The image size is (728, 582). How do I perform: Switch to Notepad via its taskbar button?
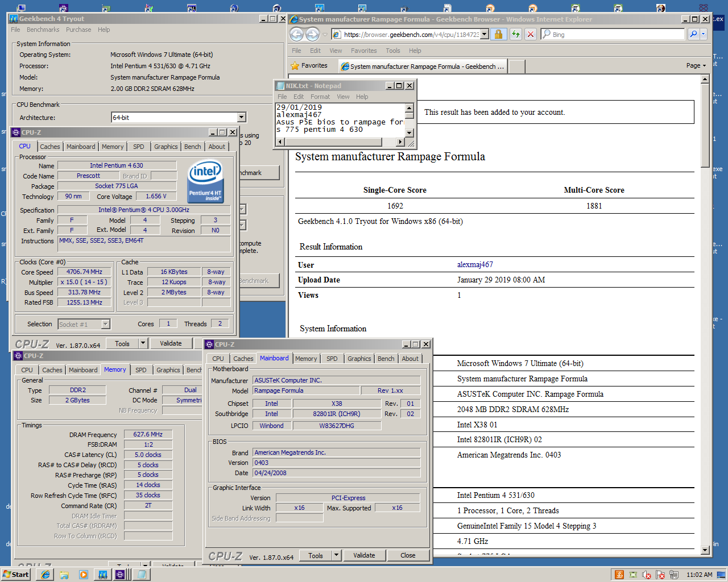pyautogui.click(x=140, y=575)
